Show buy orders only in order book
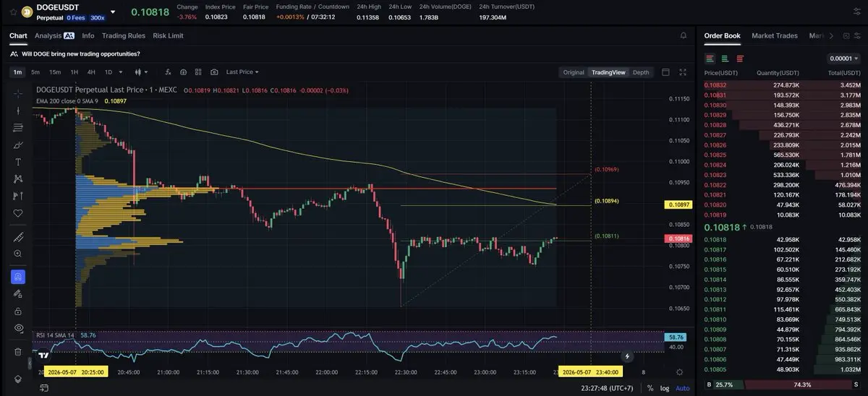Viewport: 868px width, 396px height. click(x=725, y=59)
